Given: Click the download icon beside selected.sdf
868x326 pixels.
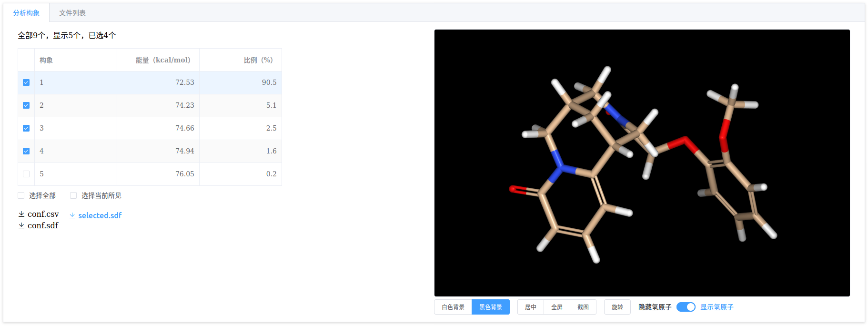Looking at the screenshot, I should click(72, 215).
